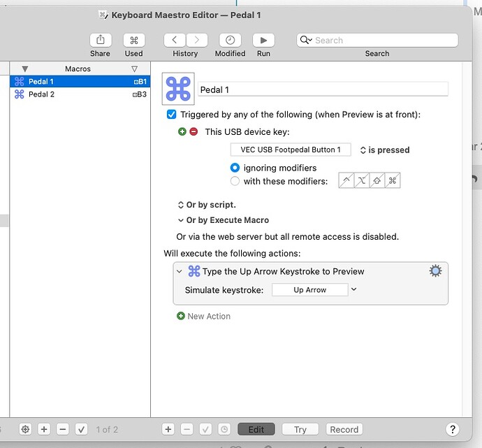
Task: Click the outlined triangle in Macros header
Action: click(x=134, y=69)
